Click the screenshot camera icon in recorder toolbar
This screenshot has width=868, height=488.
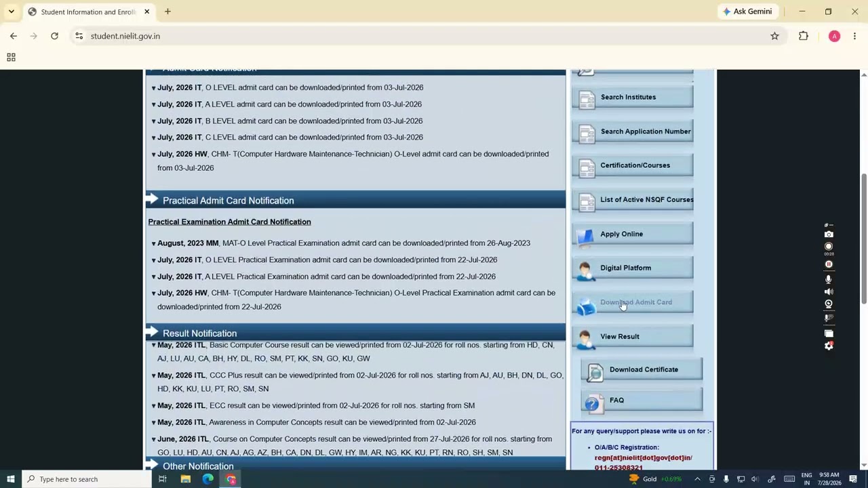(829, 235)
